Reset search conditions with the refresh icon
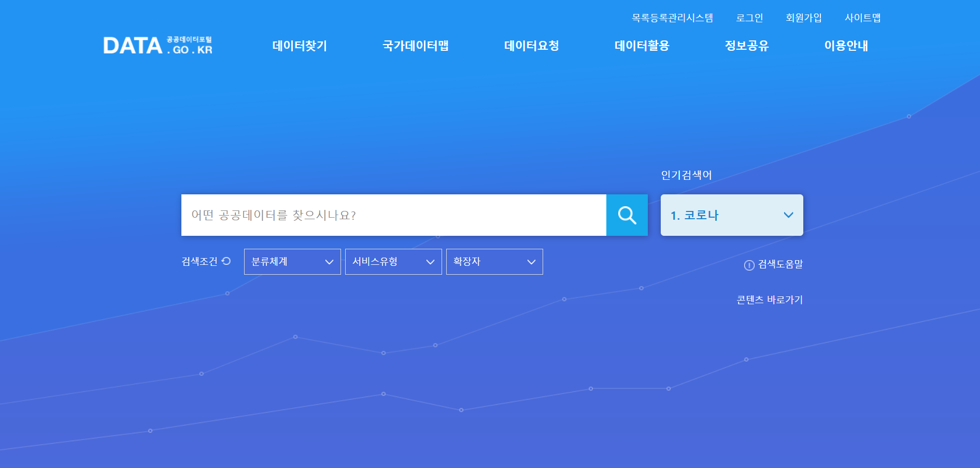The height and width of the screenshot is (468, 980). 226,261
